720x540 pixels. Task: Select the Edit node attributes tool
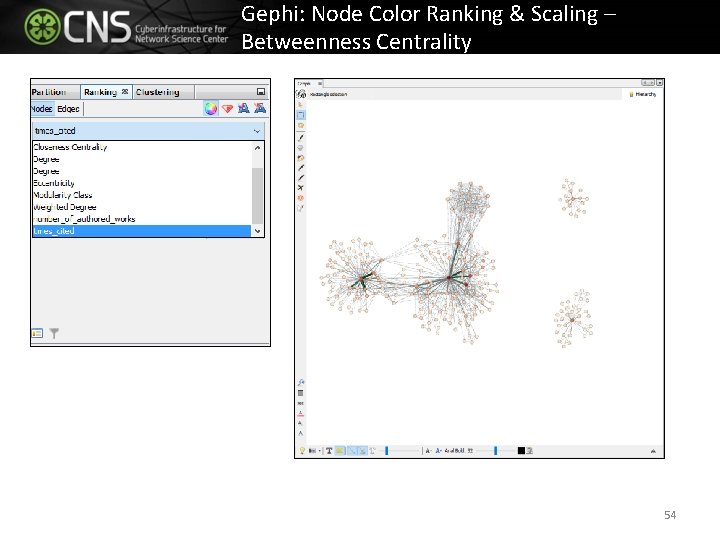[x=301, y=208]
